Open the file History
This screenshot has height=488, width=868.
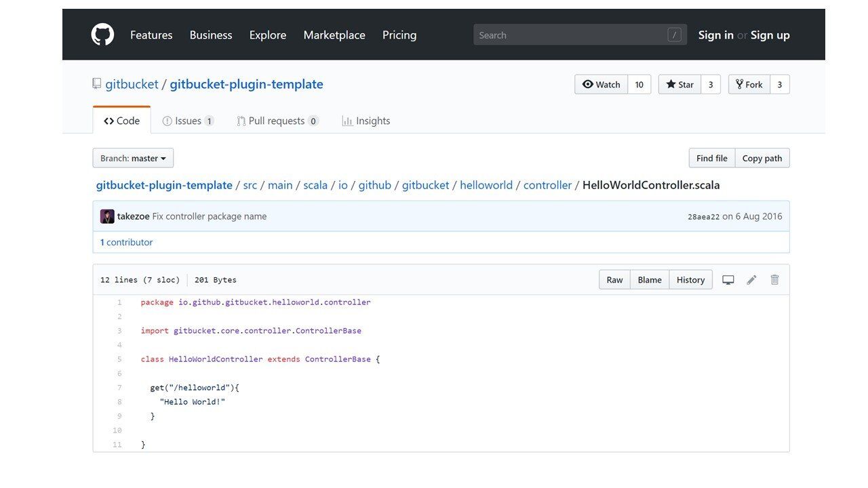690,280
